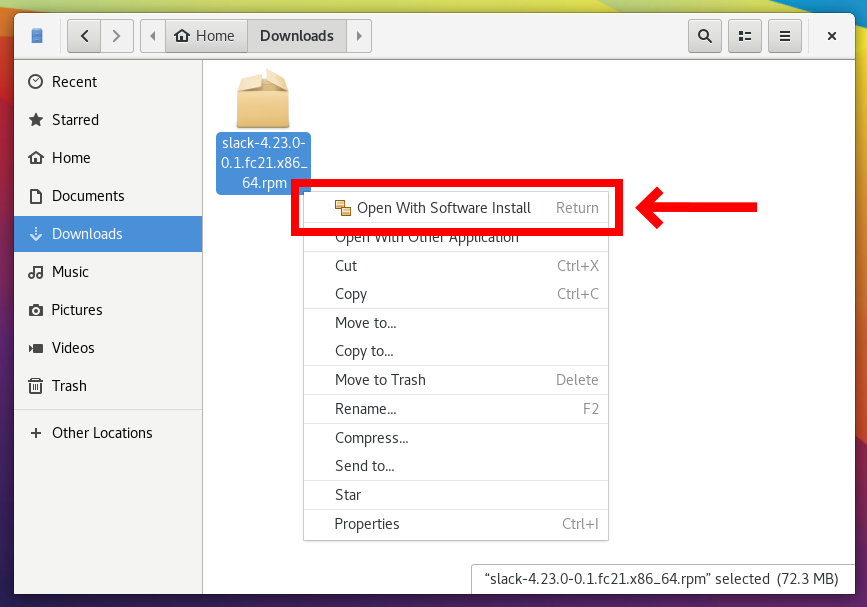Open Recent in the sidebar

point(108,82)
